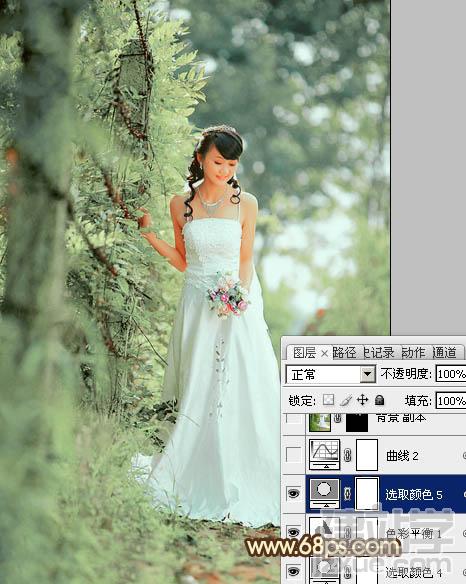Select the layer named 背景 副本
This screenshot has height=584, width=466.
pos(401,418)
